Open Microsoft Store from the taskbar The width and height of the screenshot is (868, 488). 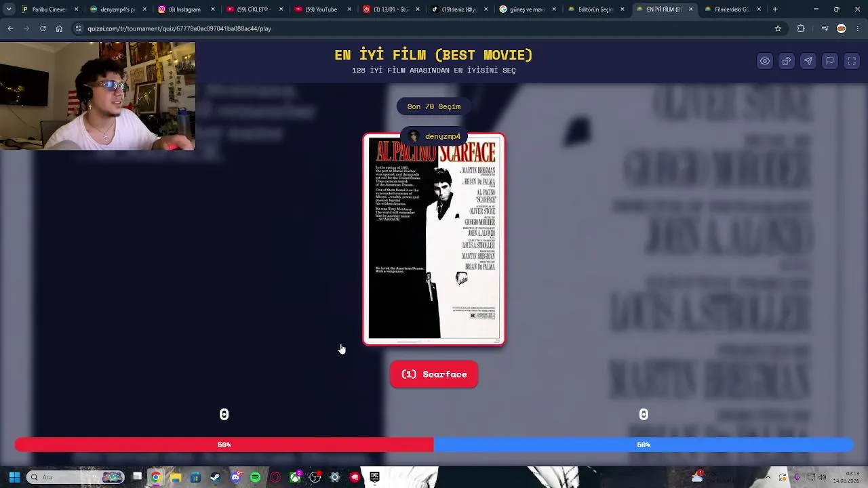[195, 477]
